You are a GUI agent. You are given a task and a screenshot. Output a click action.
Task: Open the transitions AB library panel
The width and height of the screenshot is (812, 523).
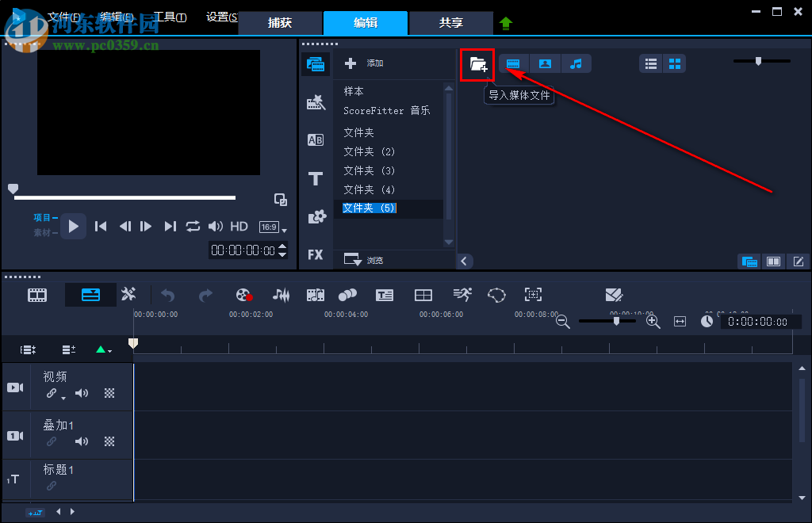316,140
